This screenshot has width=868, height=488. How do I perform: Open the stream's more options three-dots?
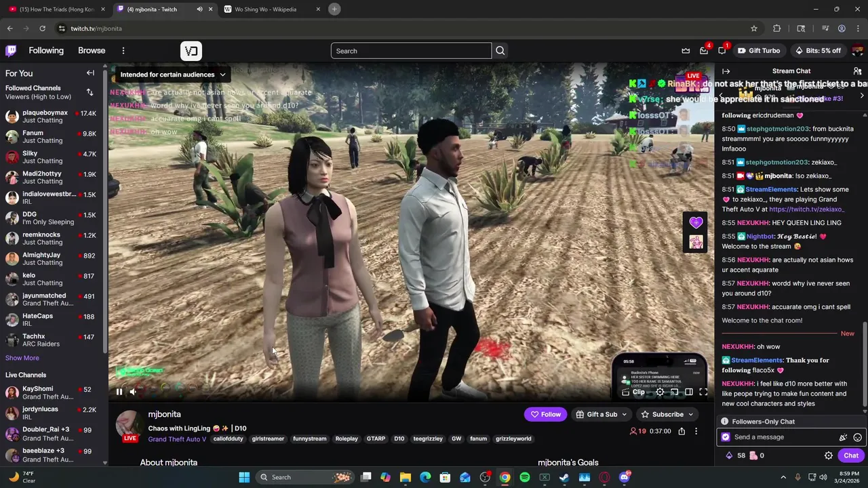[x=696, y=431]
